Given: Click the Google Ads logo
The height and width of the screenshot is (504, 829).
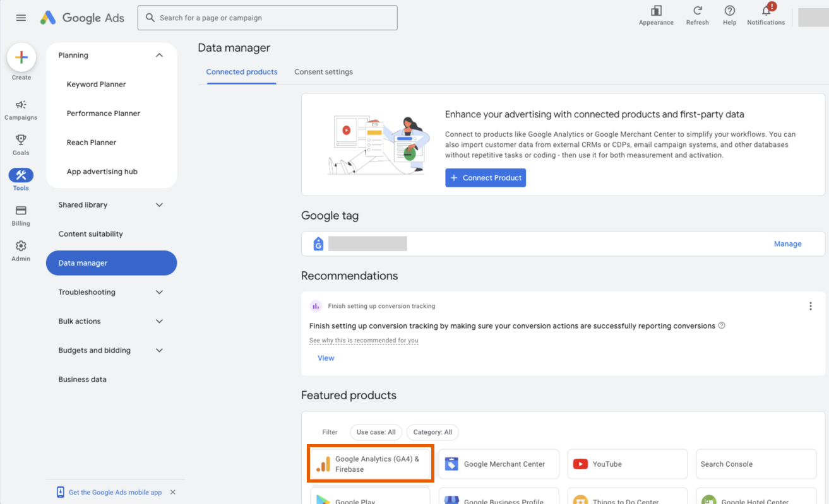Looking at the screenshot, I should point(83,18).
